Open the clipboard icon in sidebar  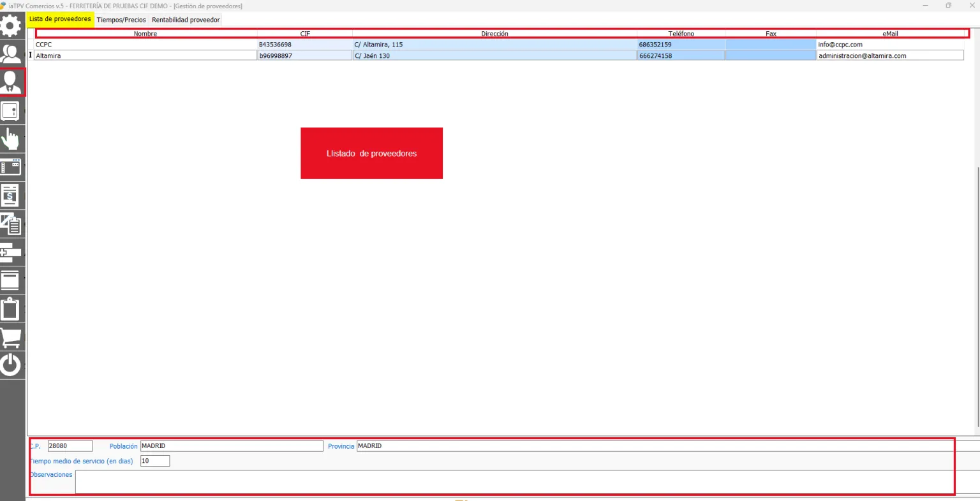(11, 309)
